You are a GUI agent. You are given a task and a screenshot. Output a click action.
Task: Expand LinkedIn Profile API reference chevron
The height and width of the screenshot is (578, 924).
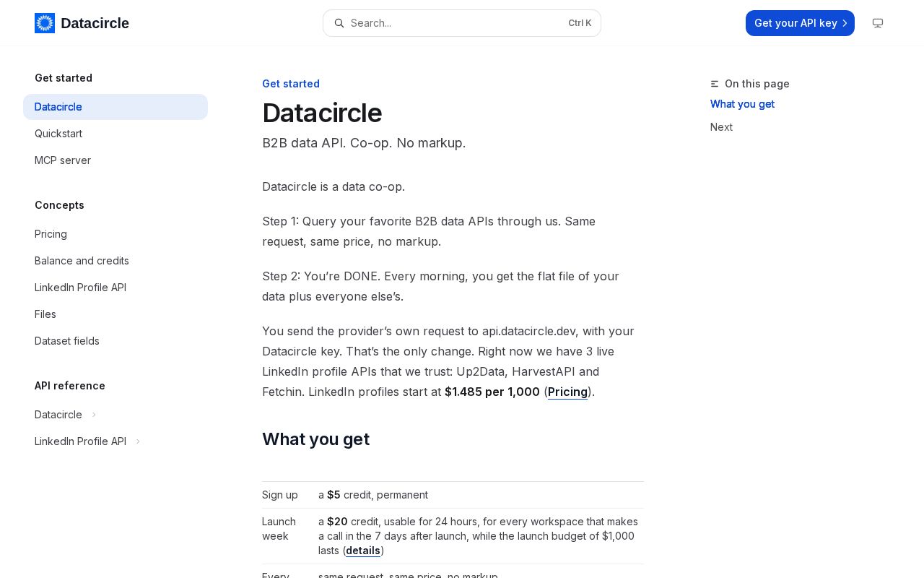[138, 441]
